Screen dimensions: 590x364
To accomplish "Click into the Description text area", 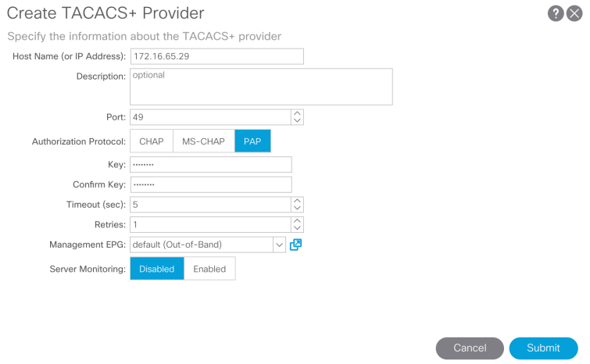I will point(261,87).
